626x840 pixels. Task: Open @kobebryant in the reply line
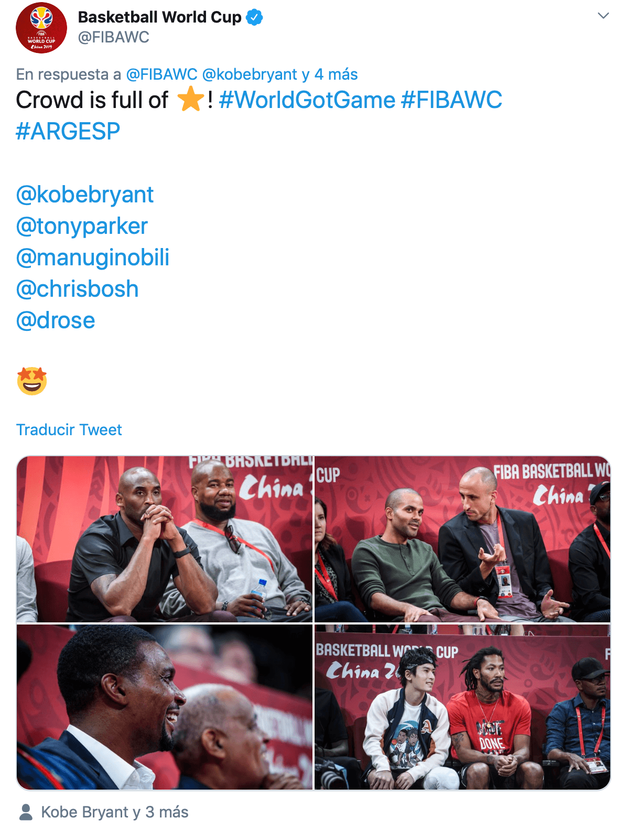click(x=250, y=74)
